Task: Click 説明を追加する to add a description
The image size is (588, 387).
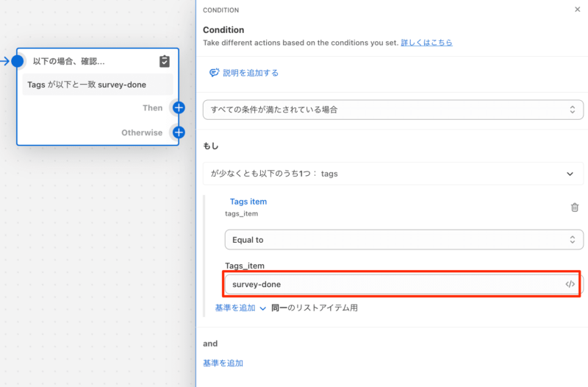Action: 251,73
